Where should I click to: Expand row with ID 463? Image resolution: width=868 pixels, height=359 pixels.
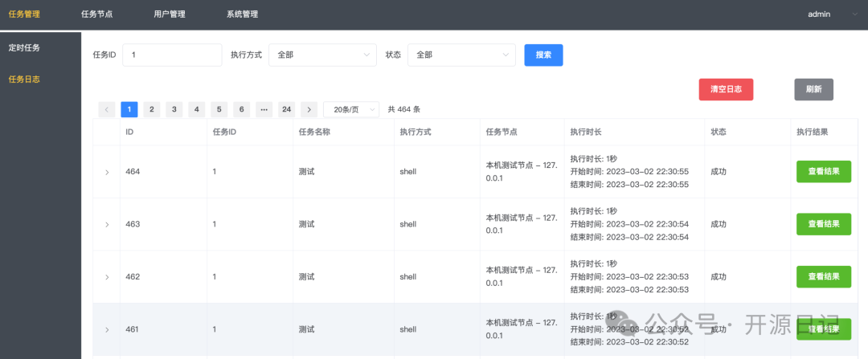coord(107,225)
